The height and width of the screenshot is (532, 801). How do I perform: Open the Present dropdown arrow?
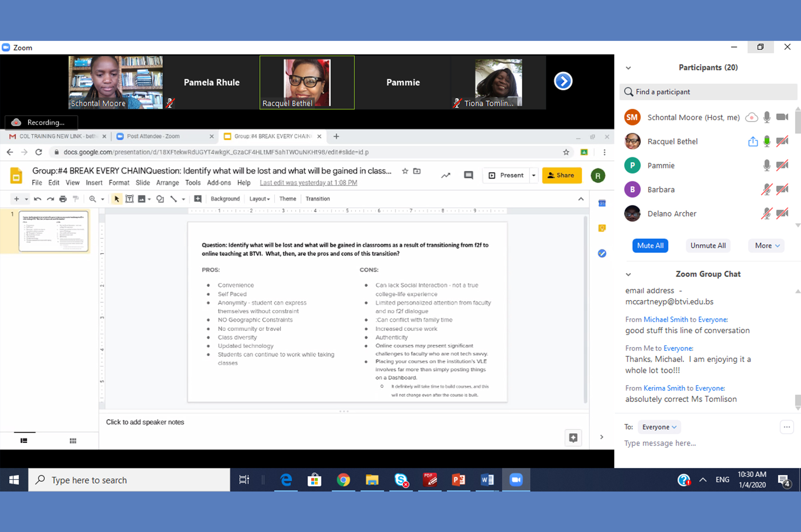(x=533, y=175)
